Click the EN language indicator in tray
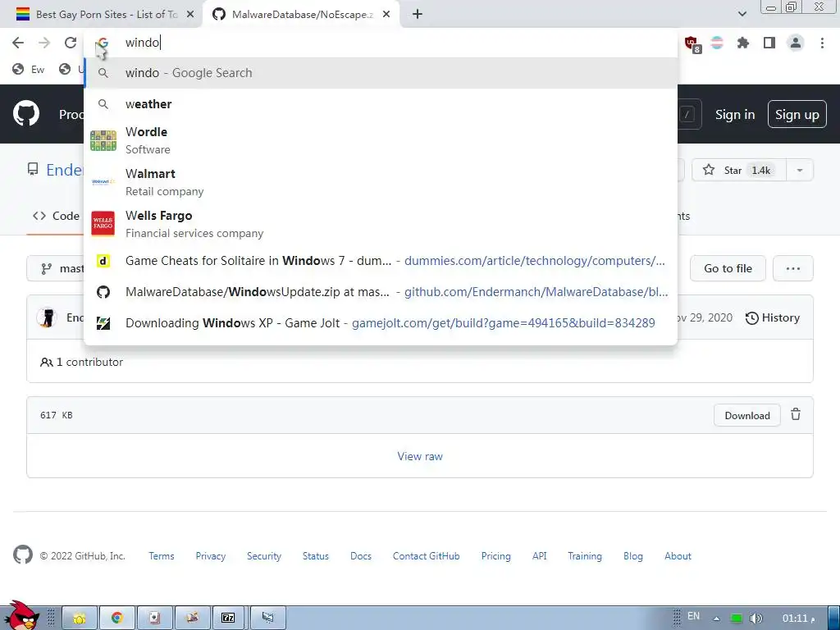840x630 pixels. pos(693,616)
